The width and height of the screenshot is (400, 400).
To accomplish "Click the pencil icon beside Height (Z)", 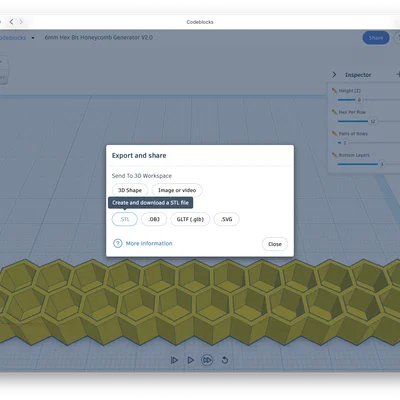I will (x=334, y=90).
